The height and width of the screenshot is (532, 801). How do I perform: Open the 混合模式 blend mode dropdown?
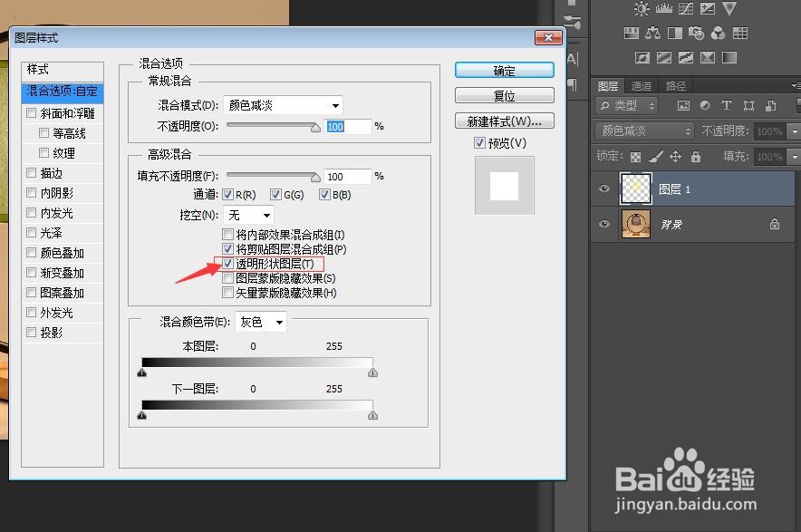pyautogui.click(x=281, y=104)
